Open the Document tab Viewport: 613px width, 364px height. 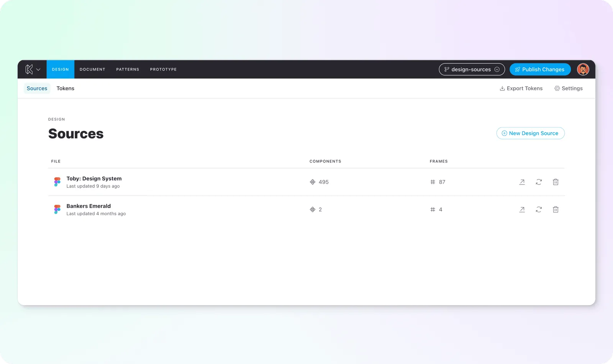[x=92, y=69]
